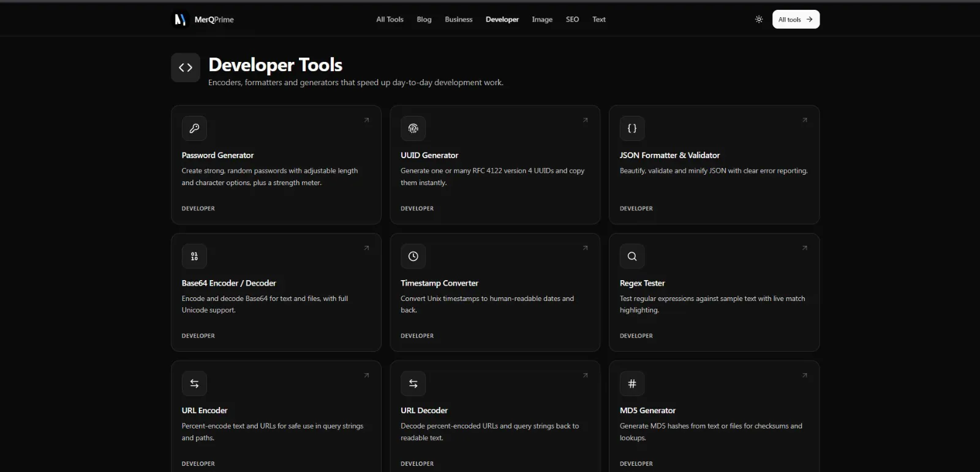Click the 'Encoders, formatters and generators' subtitle text

[x=356, y=83]
